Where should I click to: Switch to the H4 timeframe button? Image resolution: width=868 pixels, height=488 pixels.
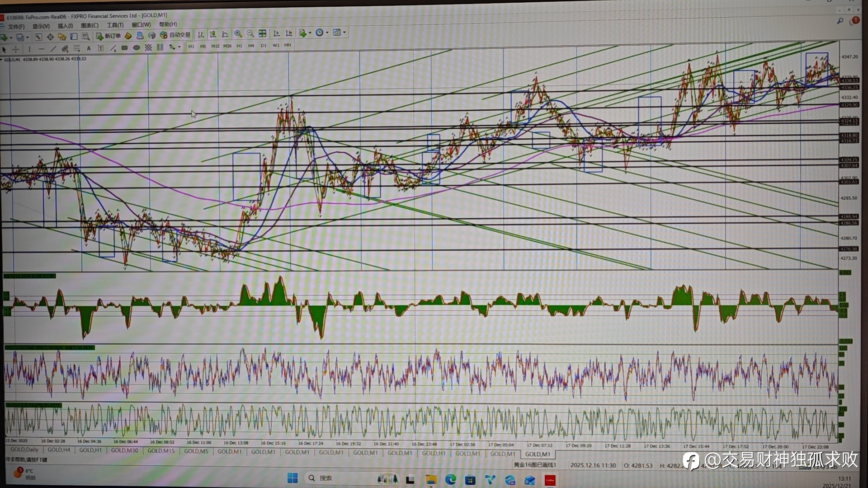click(251, 46)
